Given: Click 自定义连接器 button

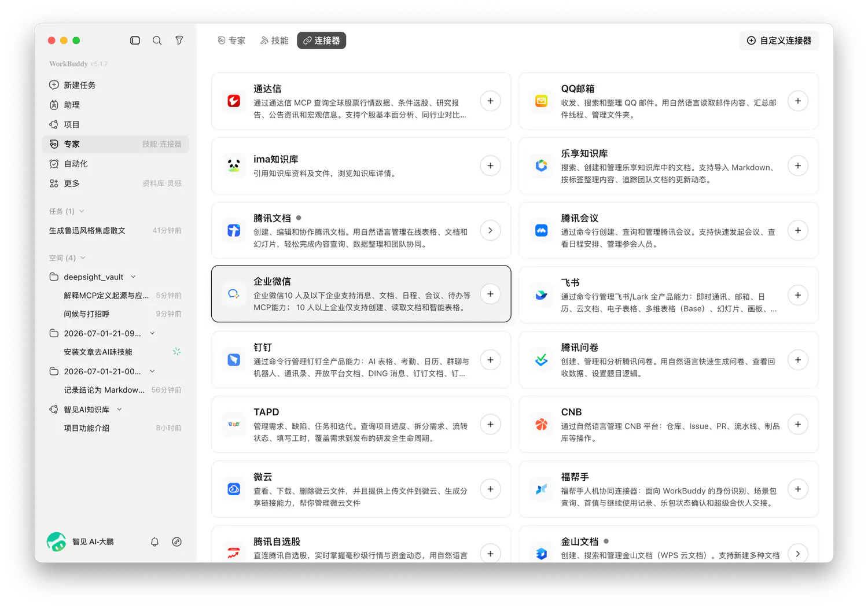Looking at the screenshot, I should 779,40.
